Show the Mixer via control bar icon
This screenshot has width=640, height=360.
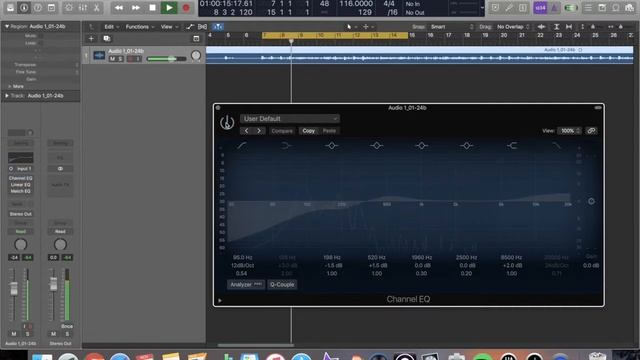82,7
